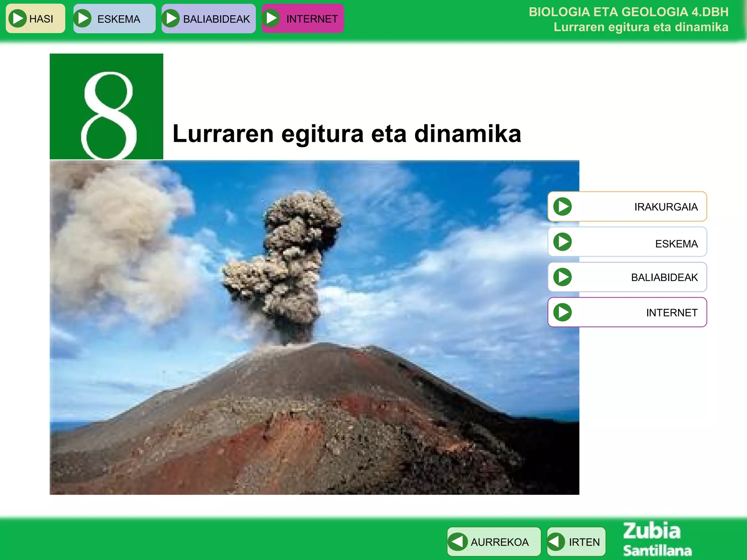The height and width of the screenshot is (560, 747).
Task: Click back arrow icon on IRTEN button
Action: (556, 542)
